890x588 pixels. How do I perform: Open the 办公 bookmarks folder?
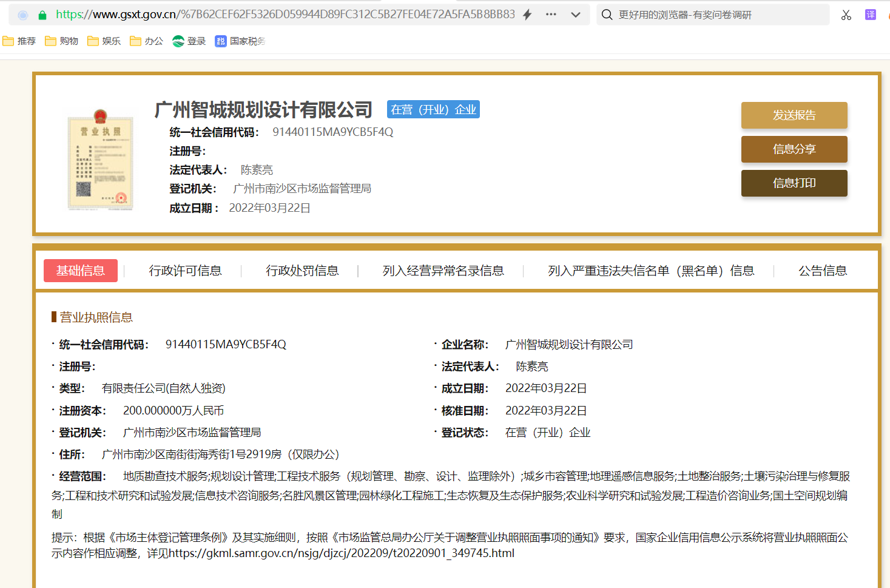click(x=146, y=41)
